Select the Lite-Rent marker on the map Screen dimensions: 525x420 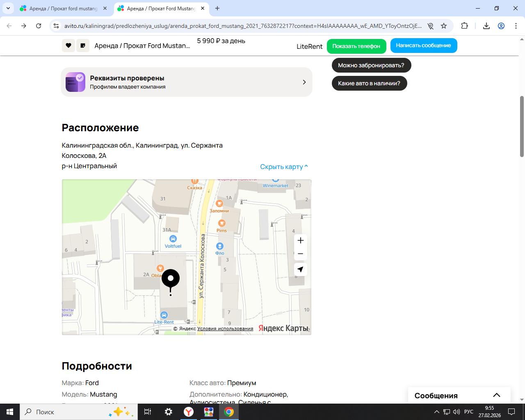click(164, 315)
